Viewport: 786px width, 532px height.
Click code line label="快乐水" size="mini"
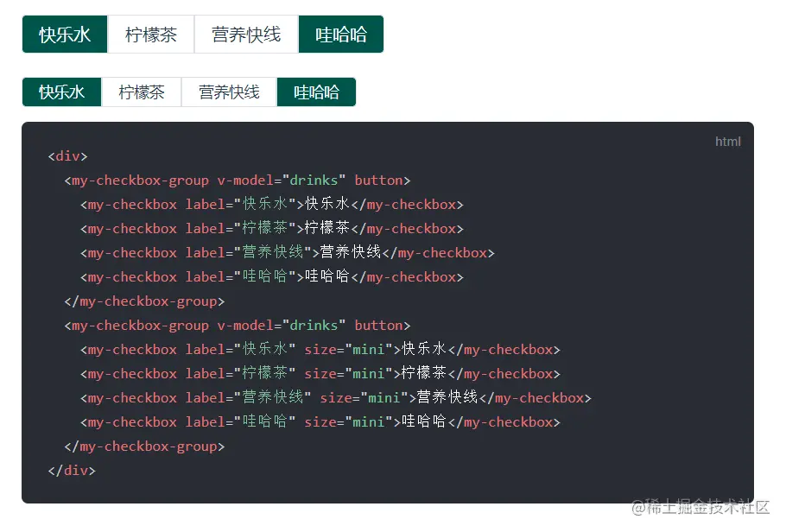point(320,350)
